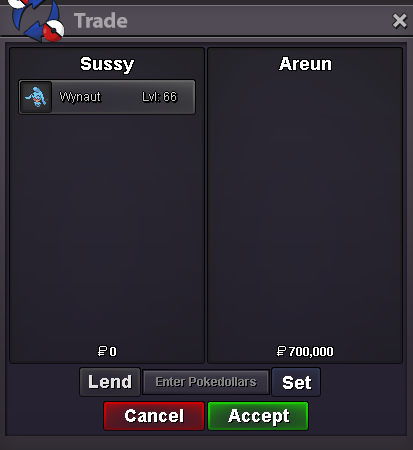
Task: Click the Trade swap-arrows Pokeball icon
Action: [x=36, y=20]
